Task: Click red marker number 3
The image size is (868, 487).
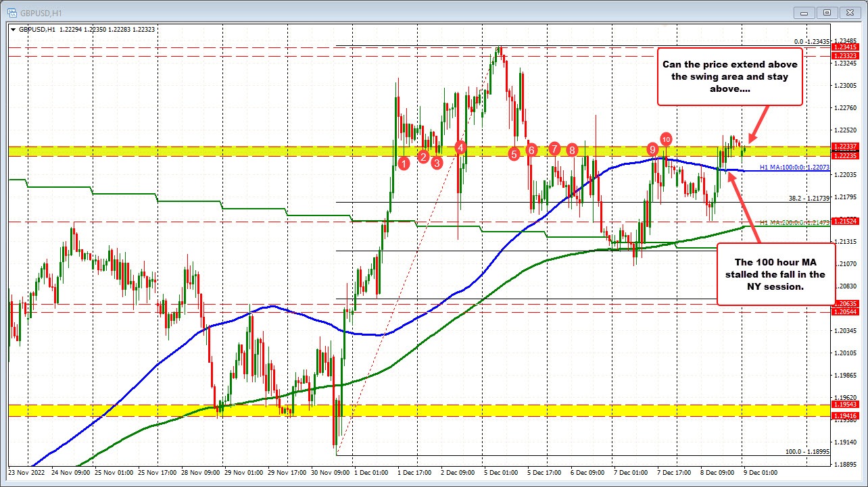Action: click(x=437, y=162)
